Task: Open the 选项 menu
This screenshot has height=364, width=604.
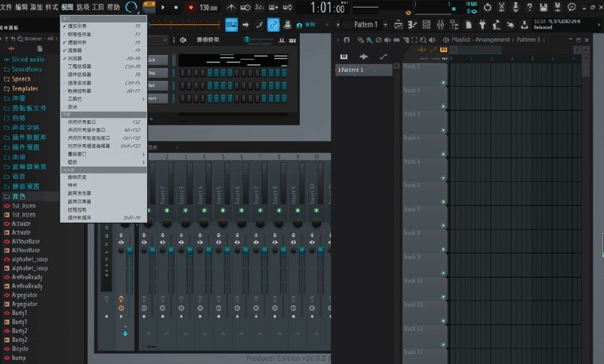Action: 82,8
